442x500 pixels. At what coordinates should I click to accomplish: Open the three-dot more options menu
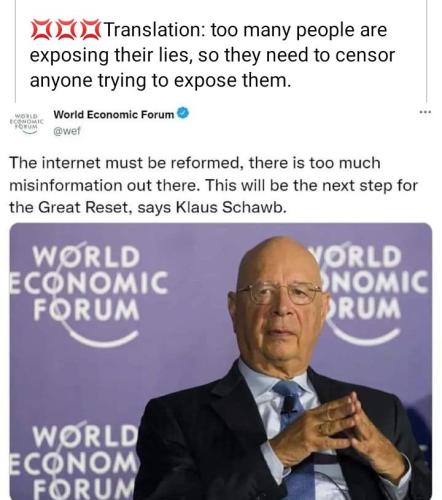point(425,112)
